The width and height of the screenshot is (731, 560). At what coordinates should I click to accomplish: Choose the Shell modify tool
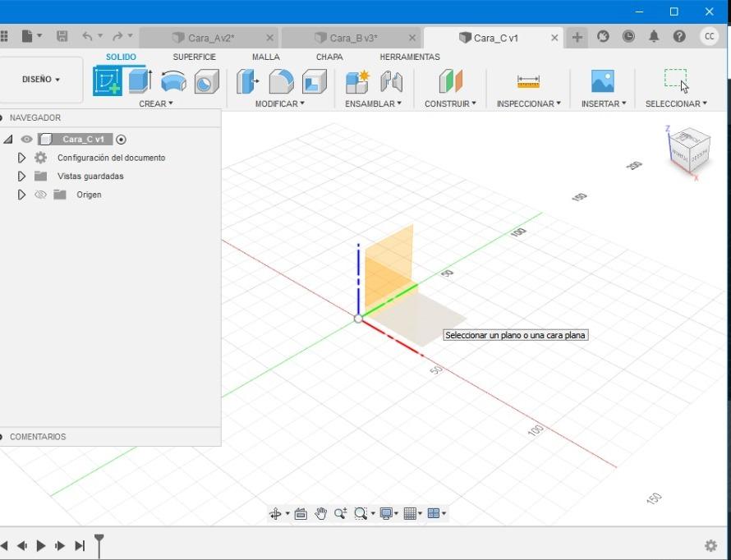(x=315, y=81)
